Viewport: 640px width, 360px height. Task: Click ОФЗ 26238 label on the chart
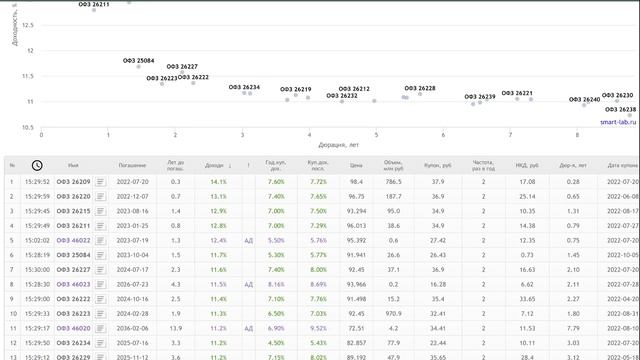(x=620, y=109)
